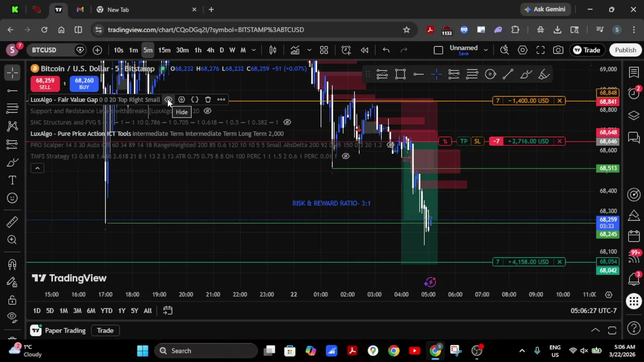Open the quick search lightning icon
Image resolution: width=644 pixels, height=362 pixels.
504,50
